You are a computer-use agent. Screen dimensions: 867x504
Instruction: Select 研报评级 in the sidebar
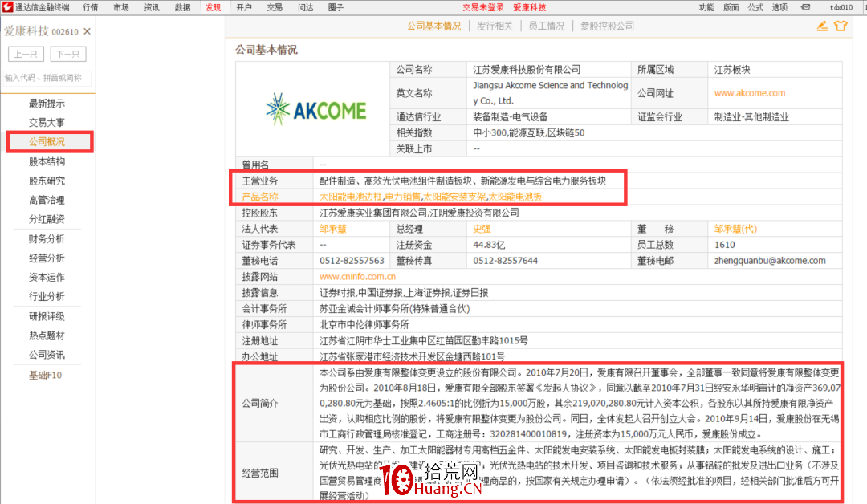click(x=47, y=316)
